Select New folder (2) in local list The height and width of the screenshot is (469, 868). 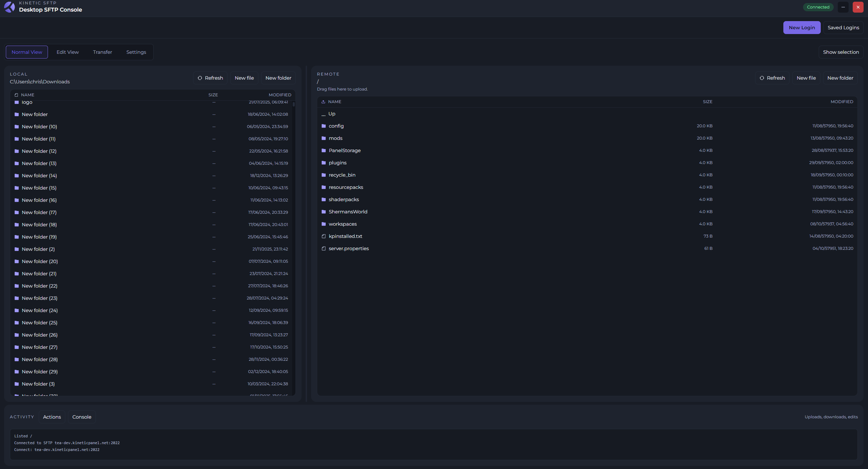coord(151,249)
